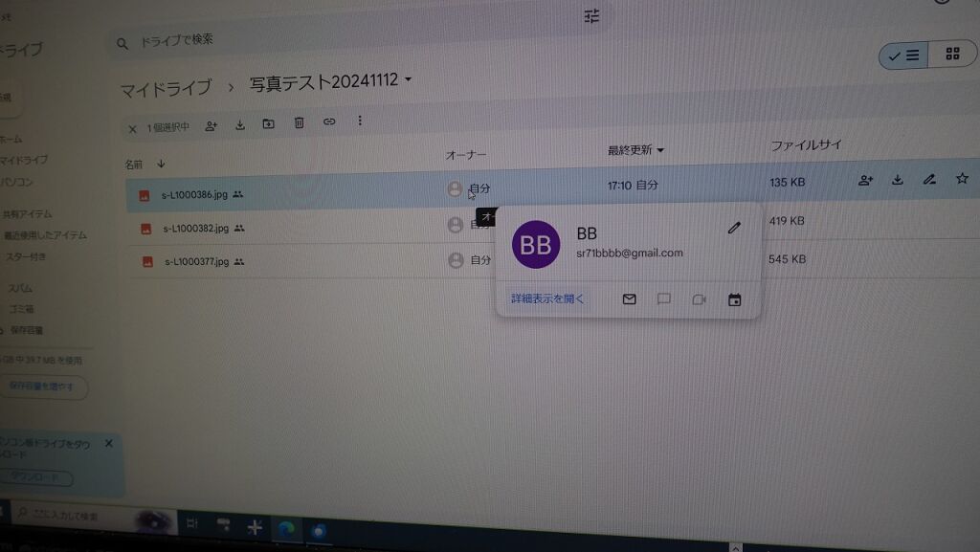The image size is (980, 552).
Task: Edit contact BB with the pencil icon
Action: click(x=734, y=228)
